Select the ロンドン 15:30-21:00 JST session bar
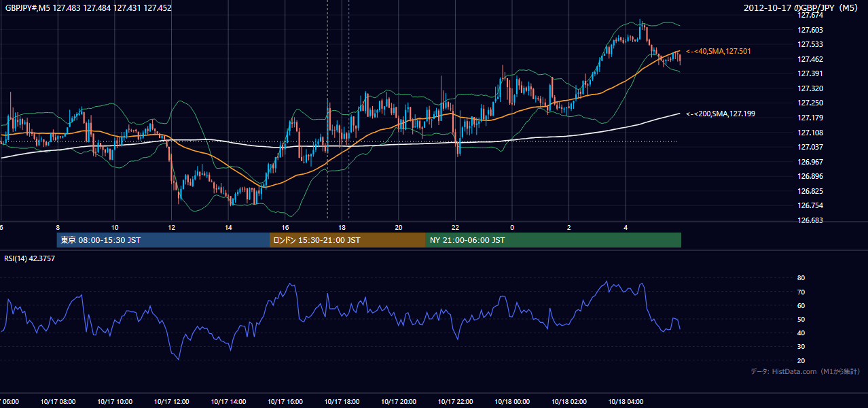 click(348, 240)
